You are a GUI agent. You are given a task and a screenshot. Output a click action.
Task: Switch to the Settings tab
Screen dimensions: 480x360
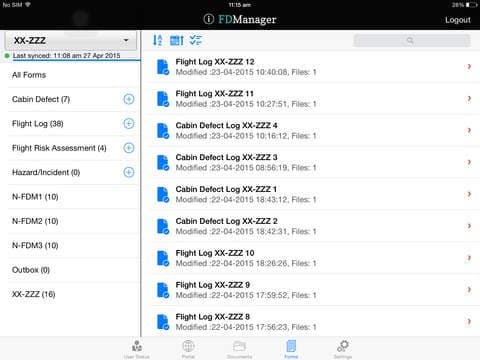tap(343, 349)
